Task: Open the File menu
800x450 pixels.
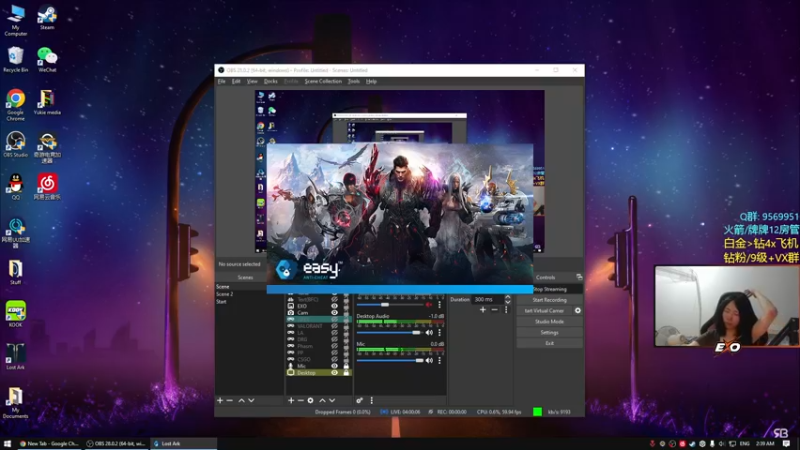Action: (x=221, y=81)
